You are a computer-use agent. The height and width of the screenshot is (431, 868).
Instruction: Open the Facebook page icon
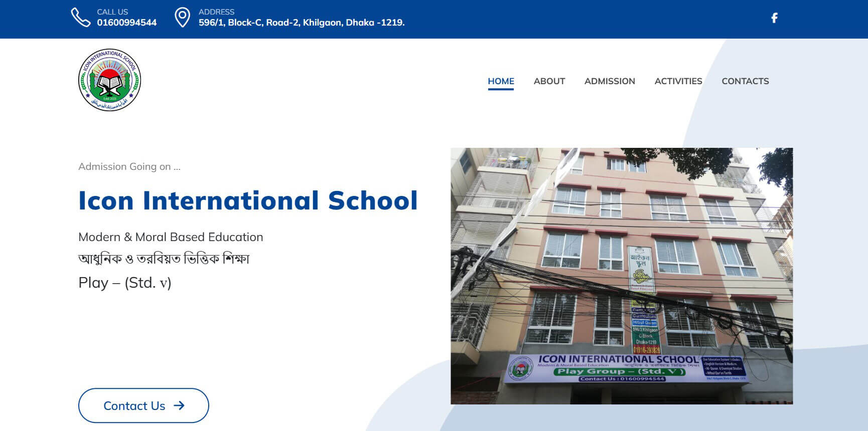coord(774,18)
